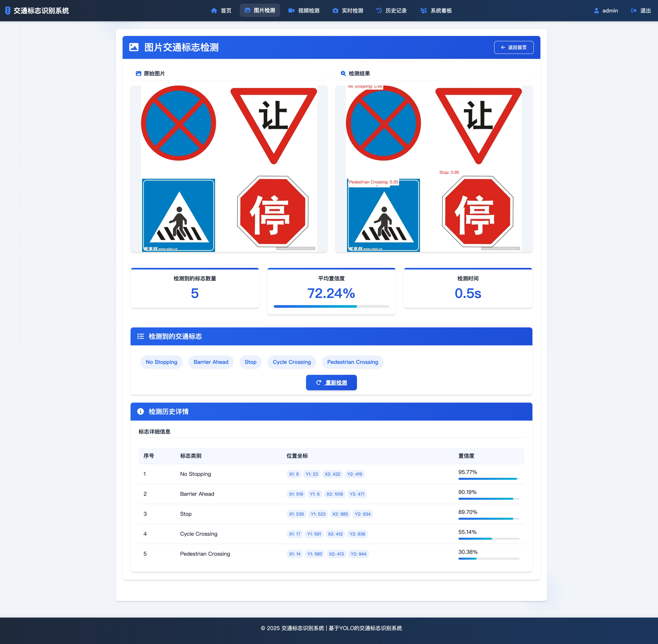Click the info icon beside 检测历史详情
This screenshot has width=658, height=644.
[x=140, y=411]
